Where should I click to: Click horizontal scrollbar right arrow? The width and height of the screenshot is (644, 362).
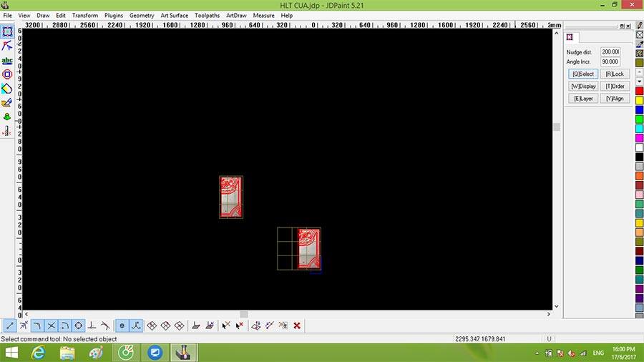coord(548,314)
